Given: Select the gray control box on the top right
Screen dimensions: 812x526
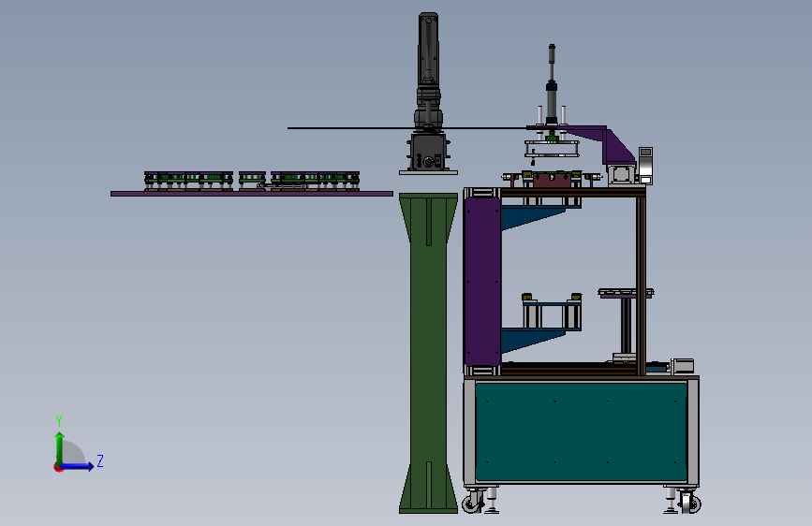Looking at the screenshot, I should (x=645, y=166).
